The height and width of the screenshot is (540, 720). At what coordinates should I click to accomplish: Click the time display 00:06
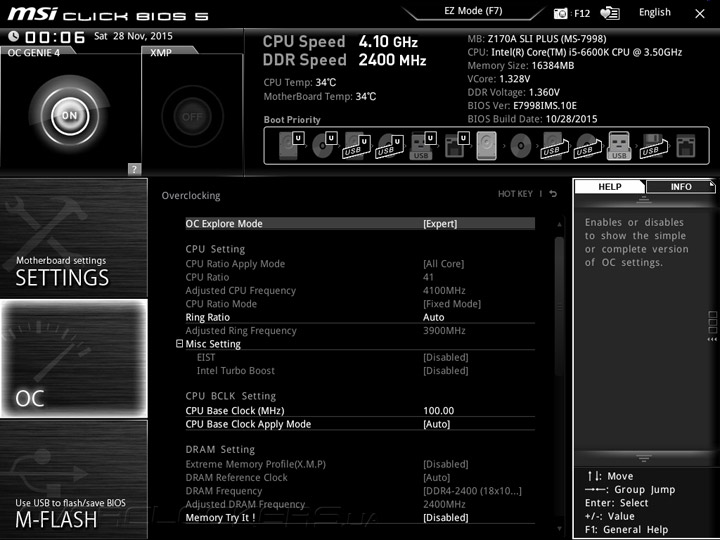(x=55, y=37)
